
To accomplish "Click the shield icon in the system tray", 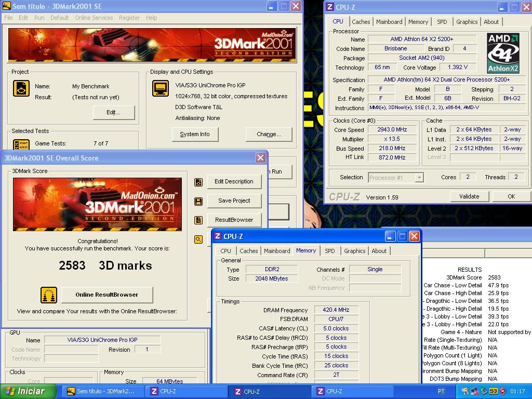I will coord(503,391).
